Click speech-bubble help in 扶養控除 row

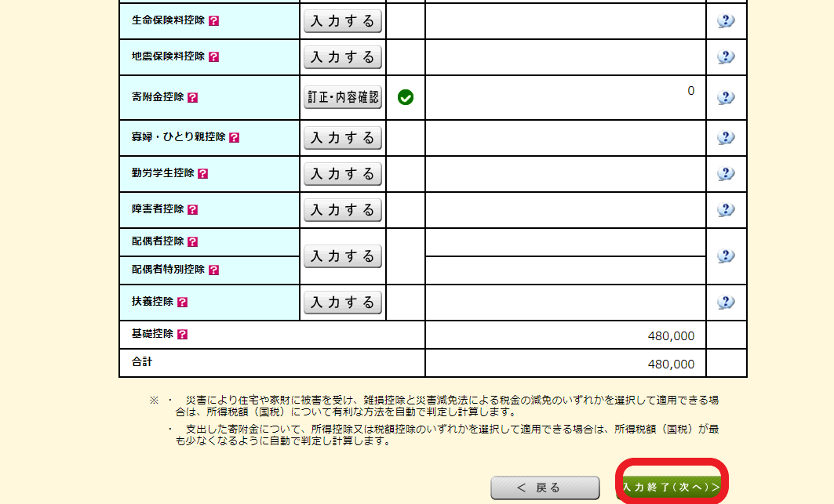click(x=726, y=303)
